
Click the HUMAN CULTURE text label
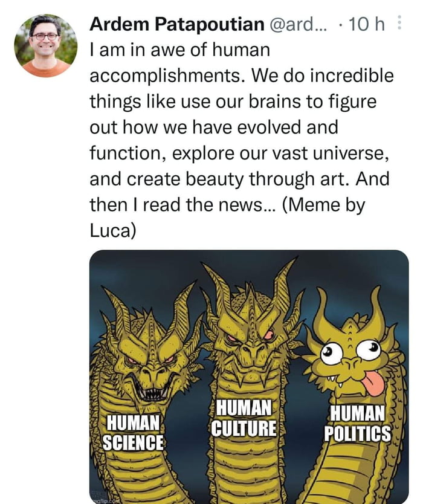[245, 417]
